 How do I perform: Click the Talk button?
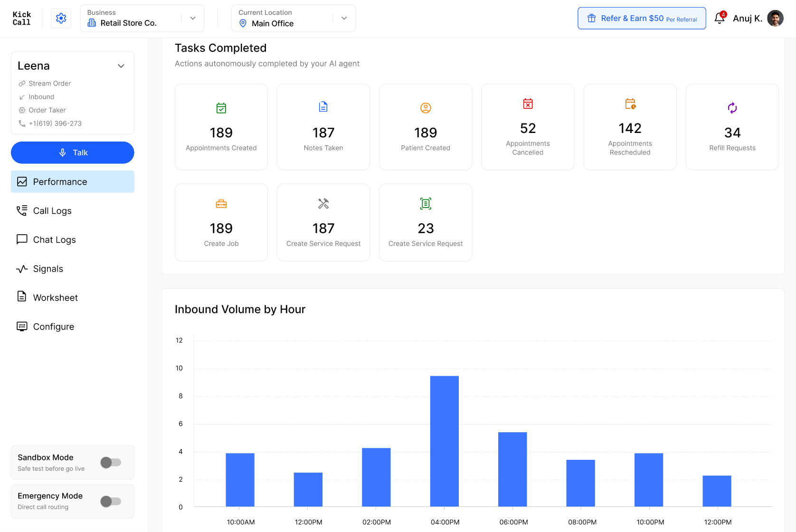pos(73,152)
